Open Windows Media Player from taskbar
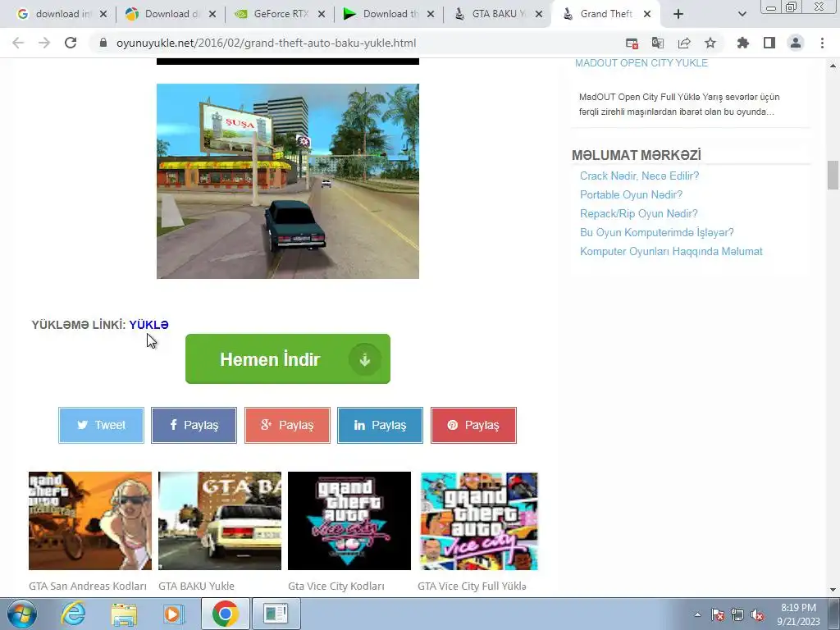840x630 pixels. (x=173, y=614)
